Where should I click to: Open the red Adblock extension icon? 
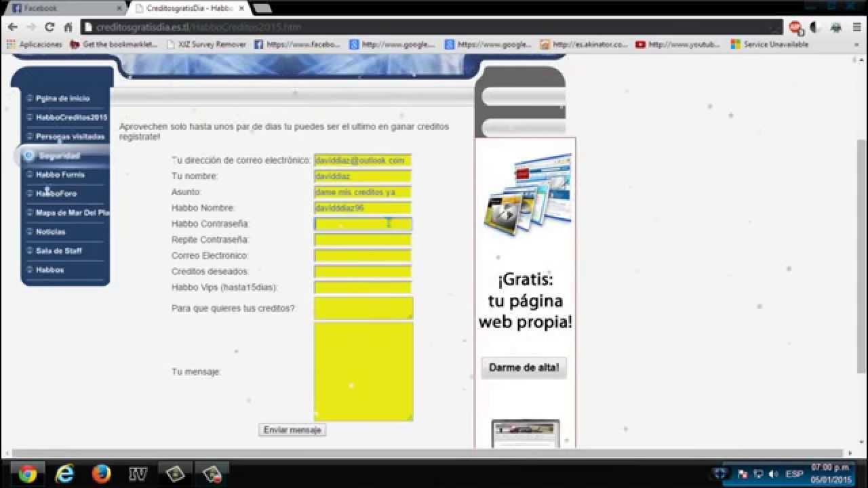[795, 27]
